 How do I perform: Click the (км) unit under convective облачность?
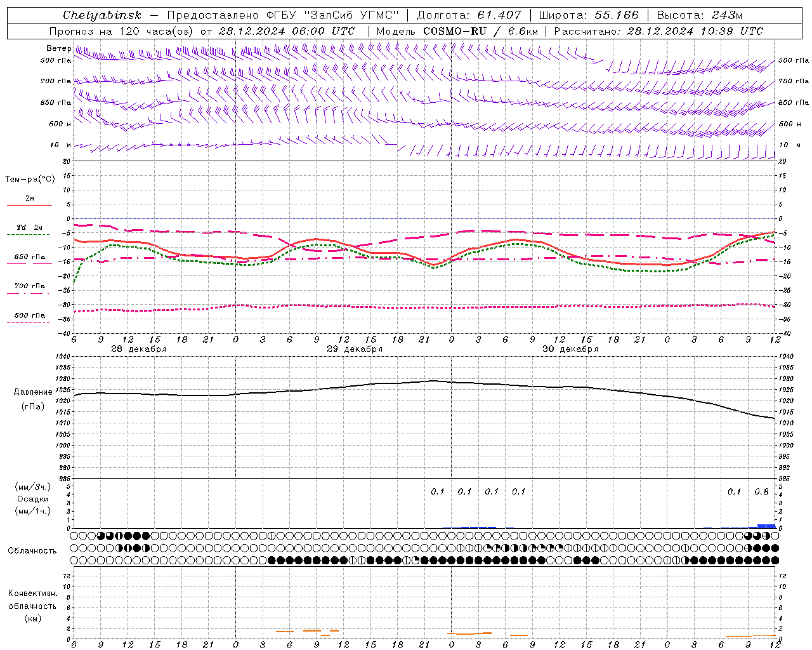[32, 618]
